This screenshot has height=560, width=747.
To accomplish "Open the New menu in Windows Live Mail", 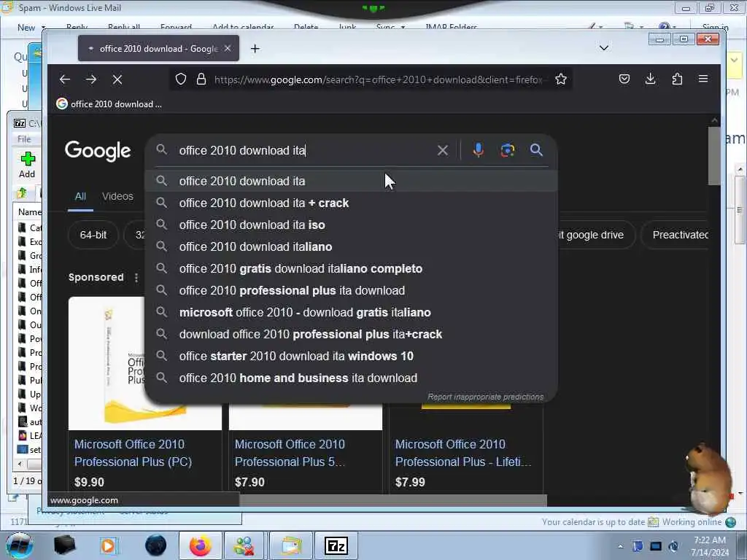I will [31, 28].
